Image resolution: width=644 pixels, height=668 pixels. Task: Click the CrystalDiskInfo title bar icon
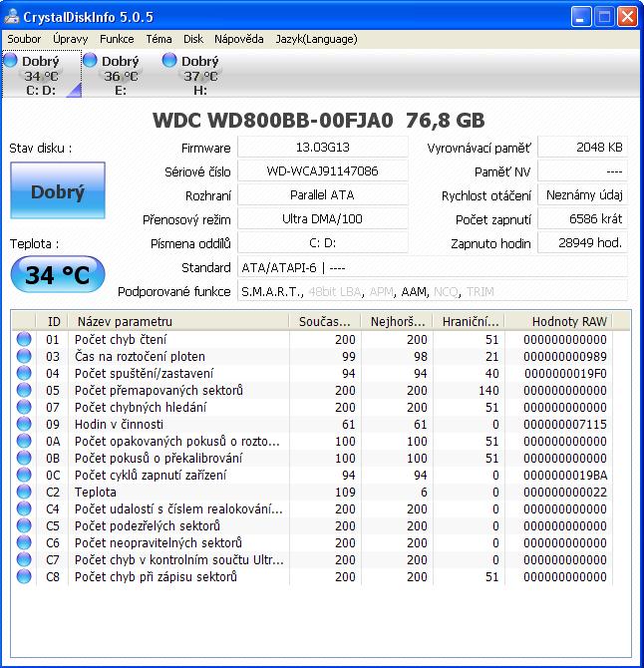point(12,16)
